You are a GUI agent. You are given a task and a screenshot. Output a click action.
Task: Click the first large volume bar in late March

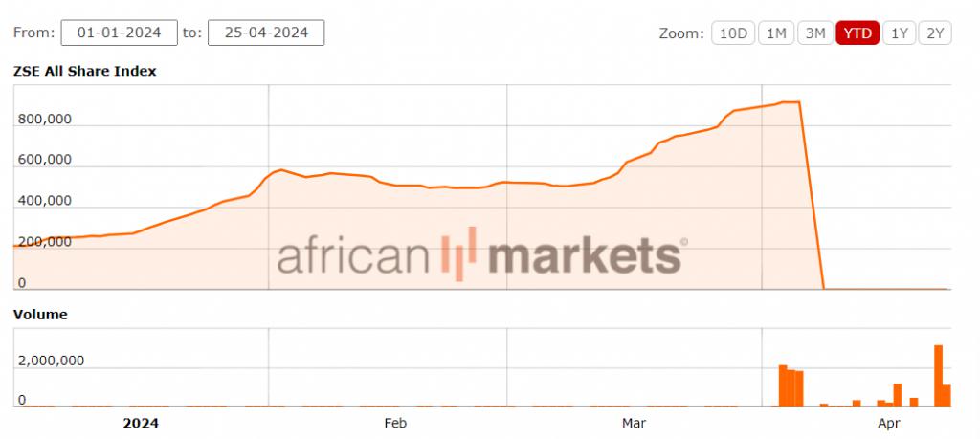(783, 385)
